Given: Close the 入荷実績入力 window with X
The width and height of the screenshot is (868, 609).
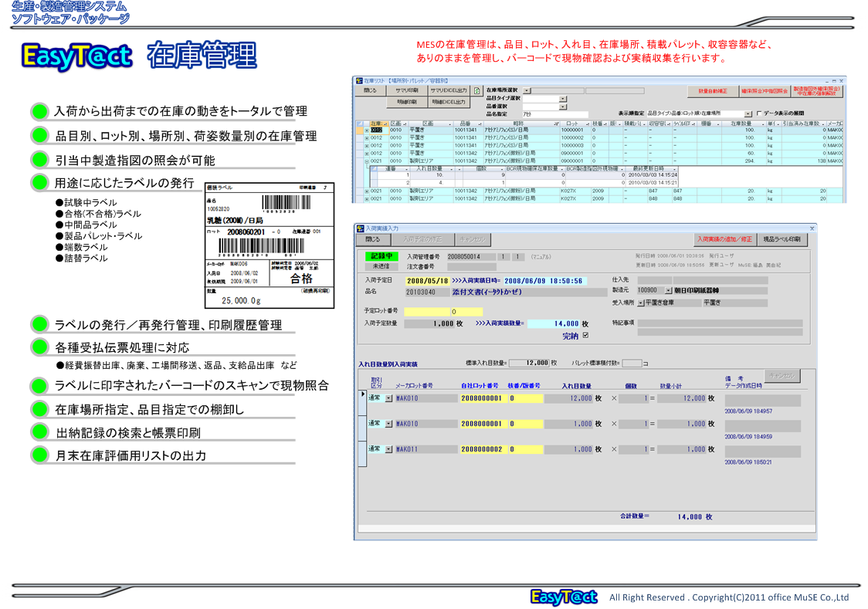Looking at the screenshot, I should tap(812, 228).
